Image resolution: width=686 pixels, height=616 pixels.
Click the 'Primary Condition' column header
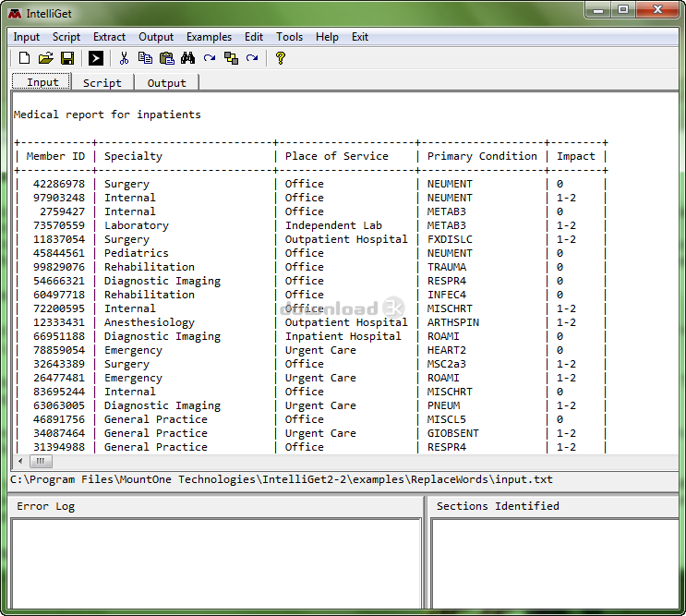click(482, 156)
